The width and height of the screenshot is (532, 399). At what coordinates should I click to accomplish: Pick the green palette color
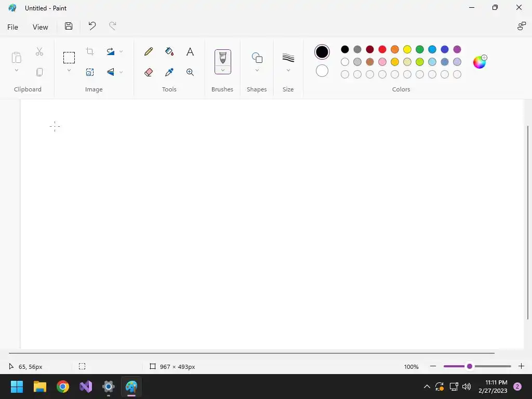coord(420,49)
